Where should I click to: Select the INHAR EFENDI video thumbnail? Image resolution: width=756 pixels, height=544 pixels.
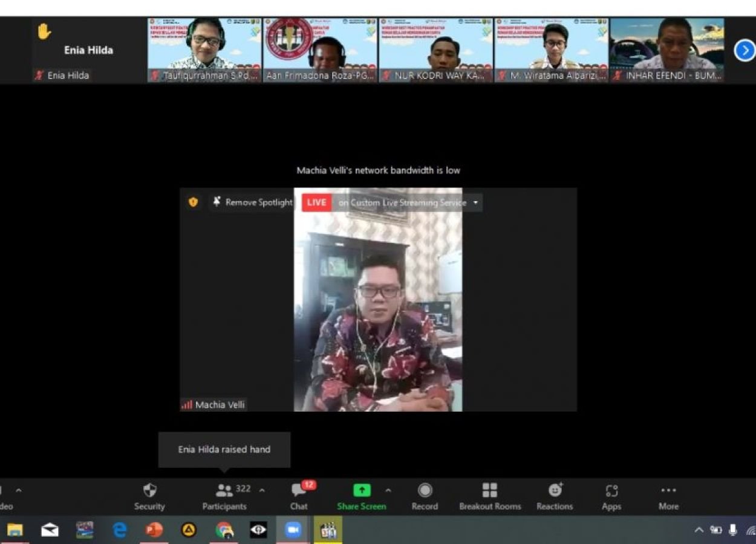[666, 50]
